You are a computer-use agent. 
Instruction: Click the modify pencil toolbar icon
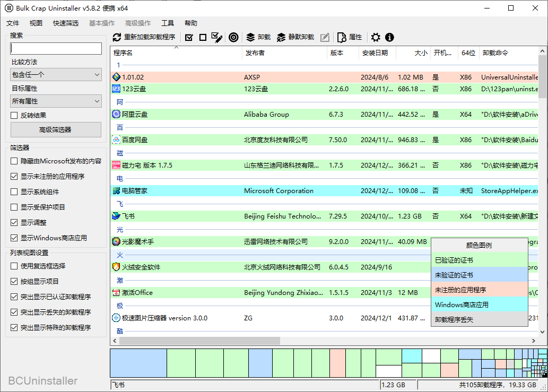325,37
